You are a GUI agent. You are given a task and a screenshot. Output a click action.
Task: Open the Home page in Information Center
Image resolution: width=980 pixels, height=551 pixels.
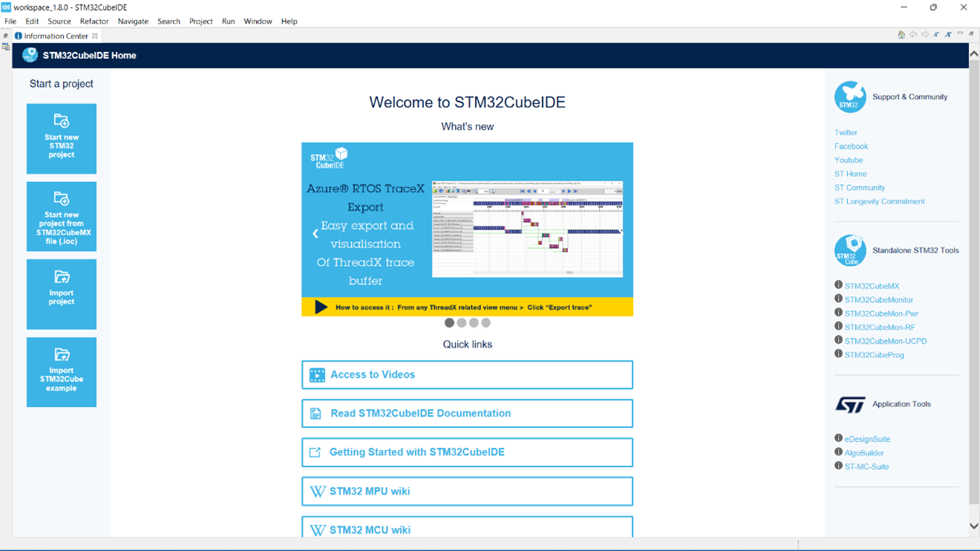click(901, 34)
